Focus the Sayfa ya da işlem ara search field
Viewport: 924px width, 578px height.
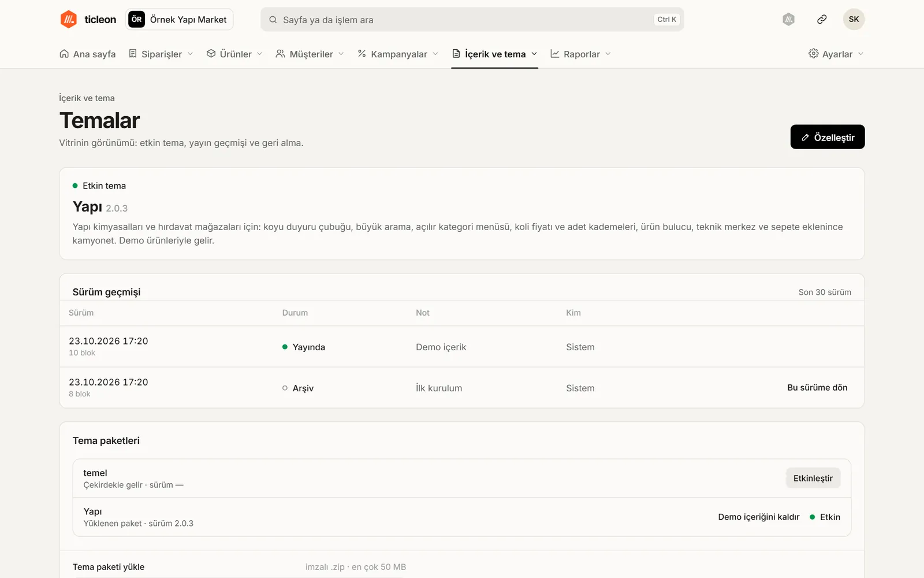472,20
